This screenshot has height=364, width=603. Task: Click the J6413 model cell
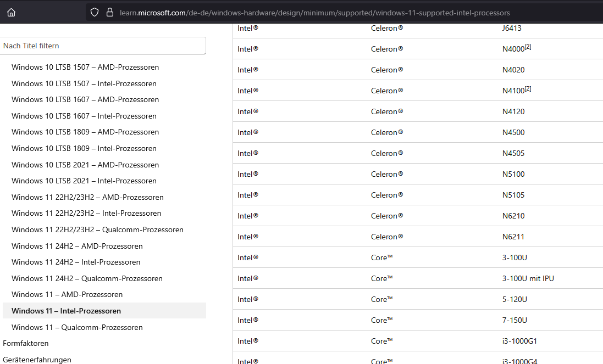(x=512, y=28)
